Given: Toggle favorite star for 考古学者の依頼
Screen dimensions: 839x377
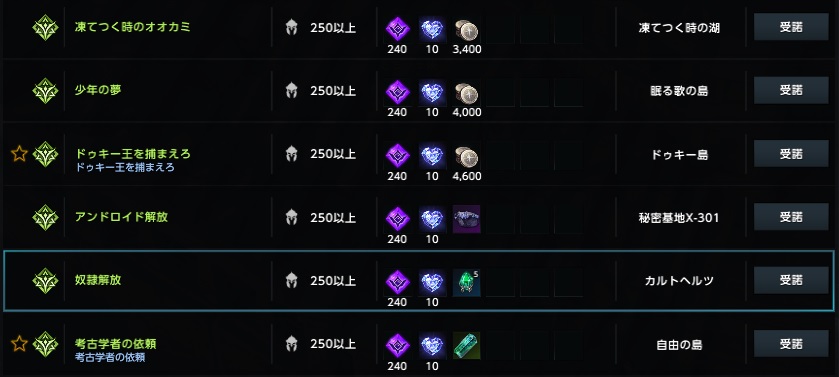Looking at the screenshot, I should [x=19, y=344].
